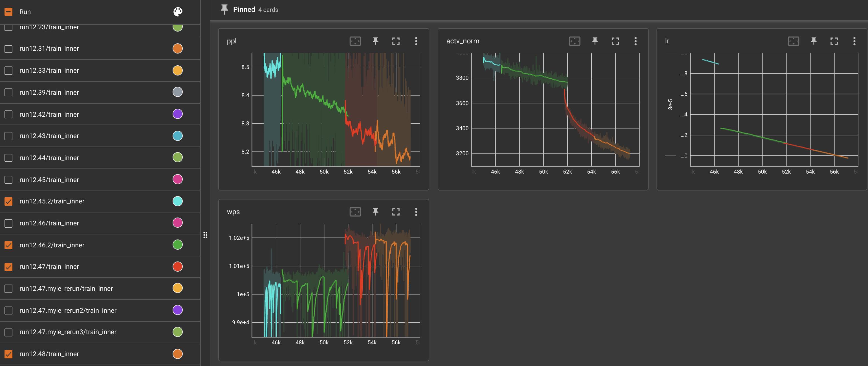This screenshot has height=366, width=868.
Task: Click sidebar resize drag handle
Action: tap(205, 235)
